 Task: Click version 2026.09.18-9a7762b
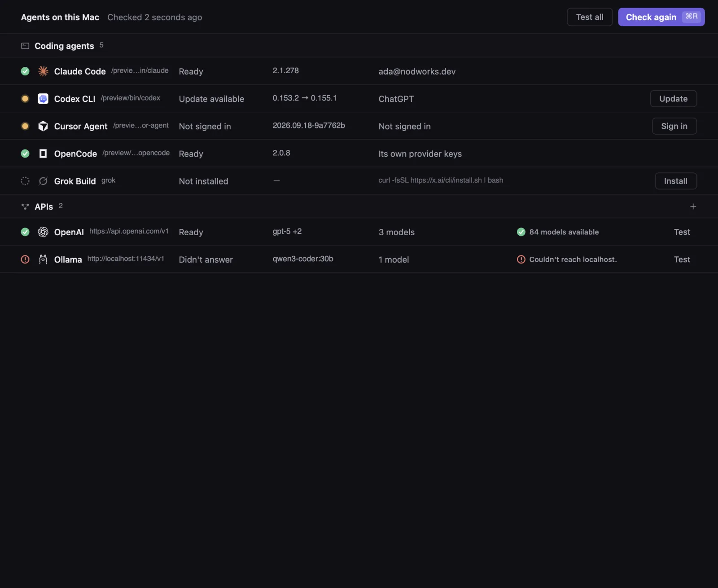(x=309, y=125)
